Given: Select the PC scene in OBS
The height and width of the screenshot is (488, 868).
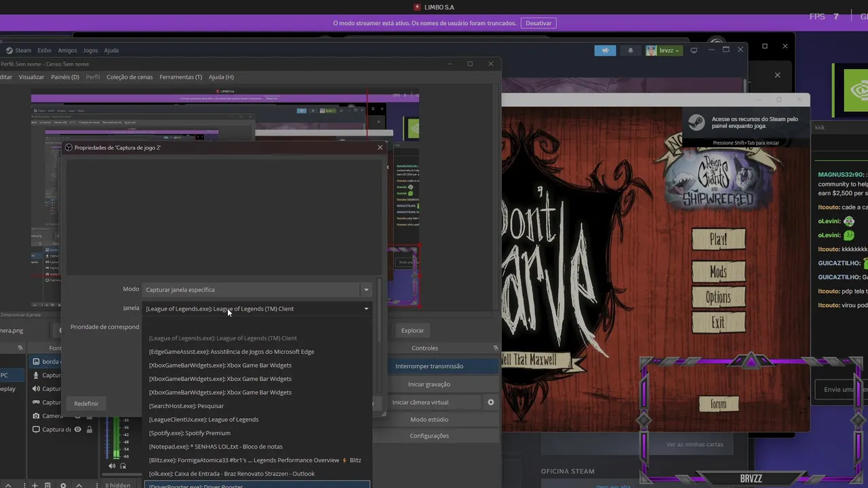Looking at the screenshot, I should click(13, 375).
